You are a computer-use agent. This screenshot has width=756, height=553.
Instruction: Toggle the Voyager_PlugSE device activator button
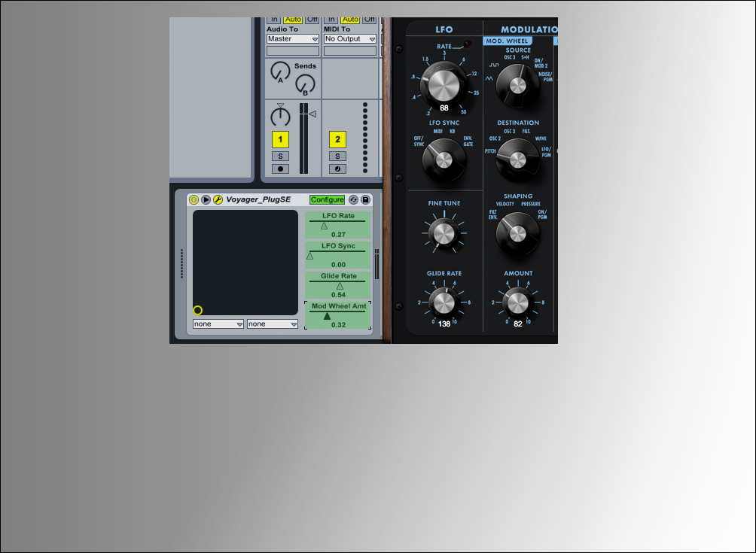click(x=194, y=199)
